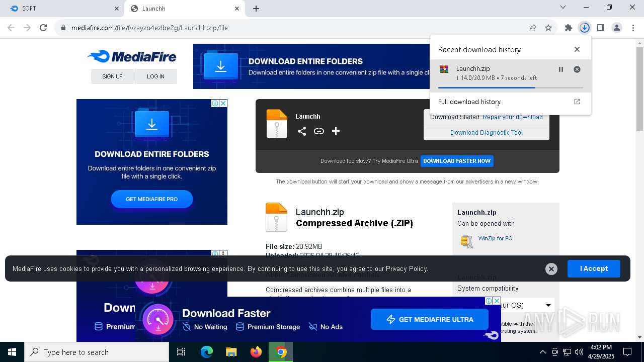The image size is (644, 362).
Task: Open the volume control in tray
Action: click(x=579, y=352)
